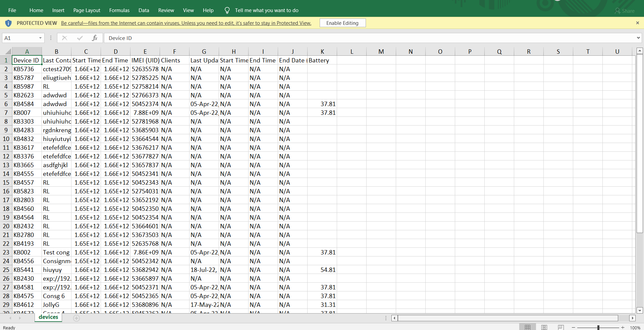Image resolution: width=644 pixels, height=330 pixels.
Task: Close the Protected View message bar
Action: pos(638,23)
